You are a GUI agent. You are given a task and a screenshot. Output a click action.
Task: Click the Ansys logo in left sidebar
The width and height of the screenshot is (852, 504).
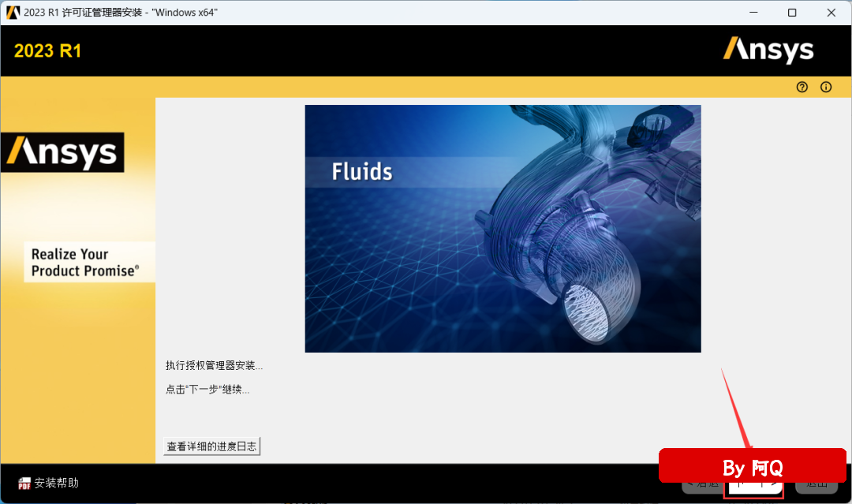62,152
